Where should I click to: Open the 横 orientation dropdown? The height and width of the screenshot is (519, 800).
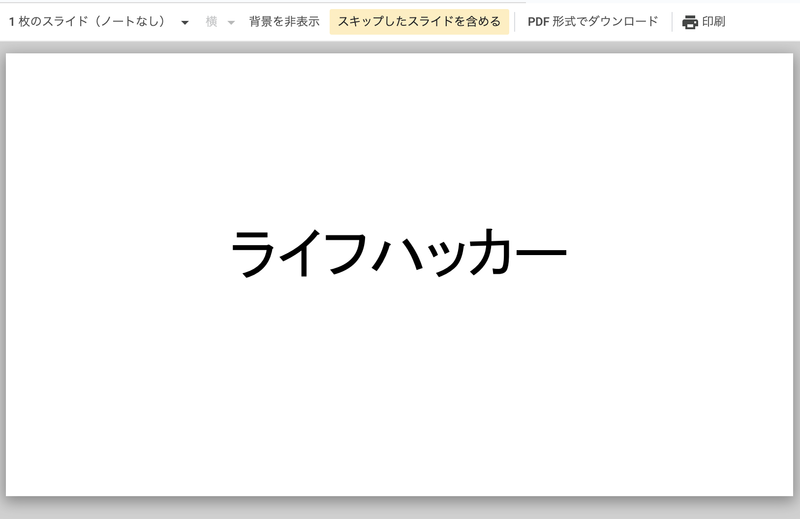pos(220,21)
